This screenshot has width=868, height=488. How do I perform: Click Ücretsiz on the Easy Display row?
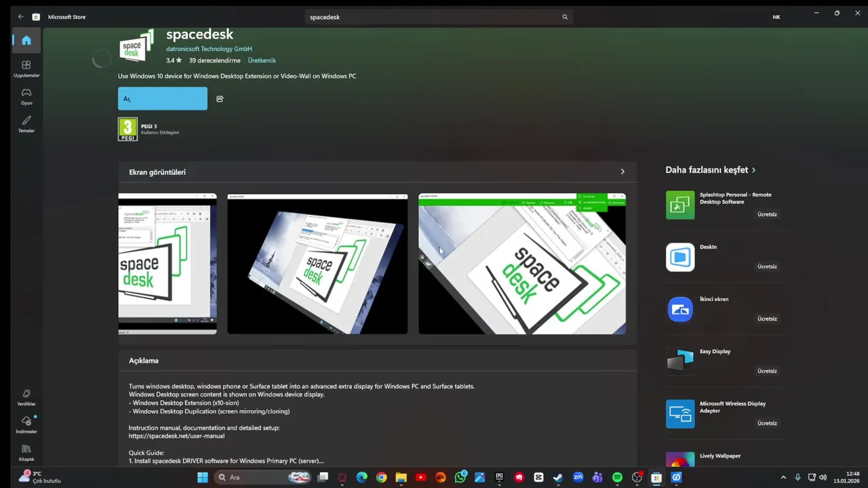(767, 371)
